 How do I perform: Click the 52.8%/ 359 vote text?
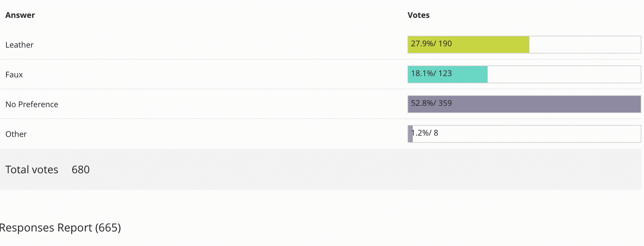[x=431, y=103]
